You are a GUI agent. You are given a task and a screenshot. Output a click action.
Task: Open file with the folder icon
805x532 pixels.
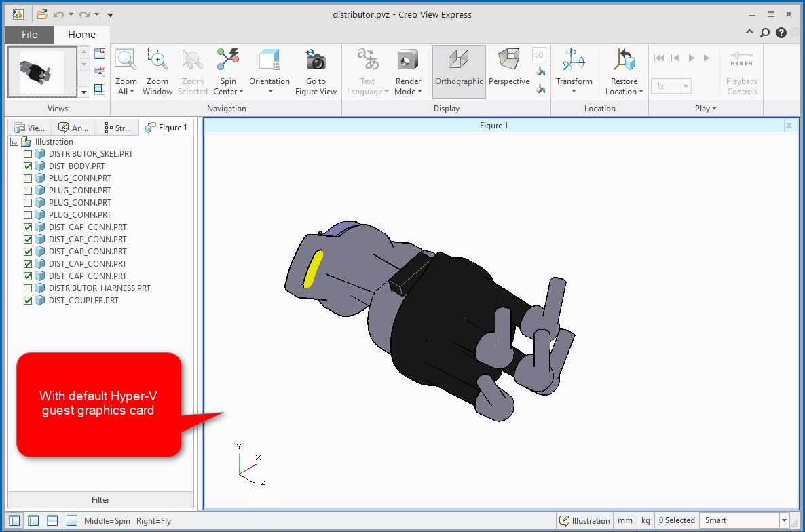pyautogui.click(x=41, y=14)
